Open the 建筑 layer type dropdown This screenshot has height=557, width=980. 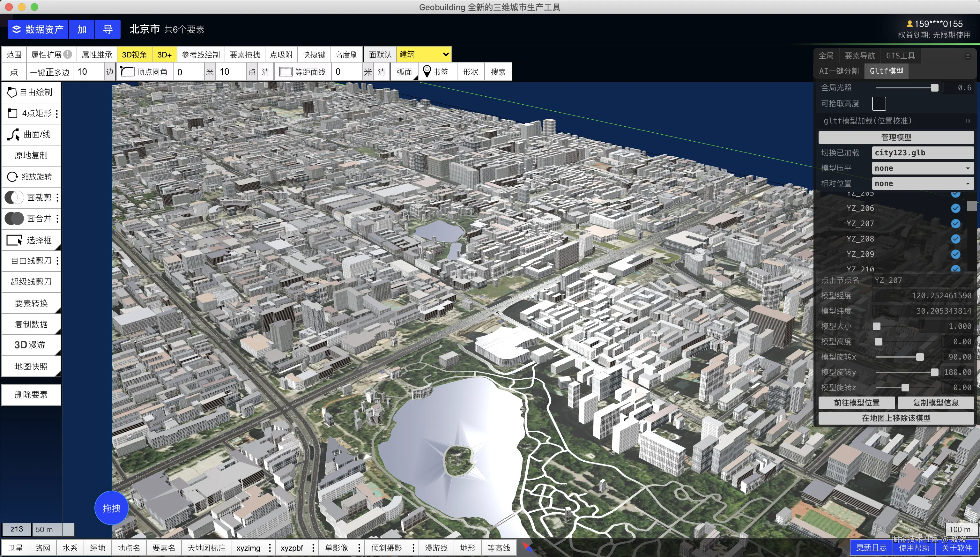click(423, 54)
